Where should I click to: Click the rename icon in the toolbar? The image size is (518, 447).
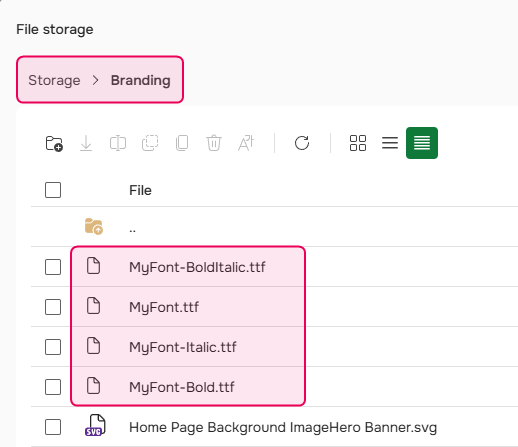point(118,143)
